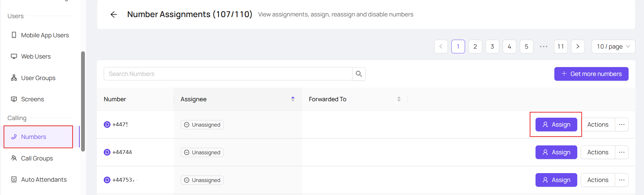
Task: Open Mobile App Users in sidebar
Action: [40, 35]
